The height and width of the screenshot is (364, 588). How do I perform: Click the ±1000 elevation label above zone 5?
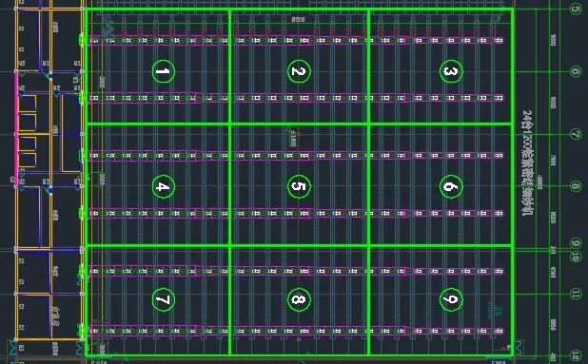[x=293, y=138]
